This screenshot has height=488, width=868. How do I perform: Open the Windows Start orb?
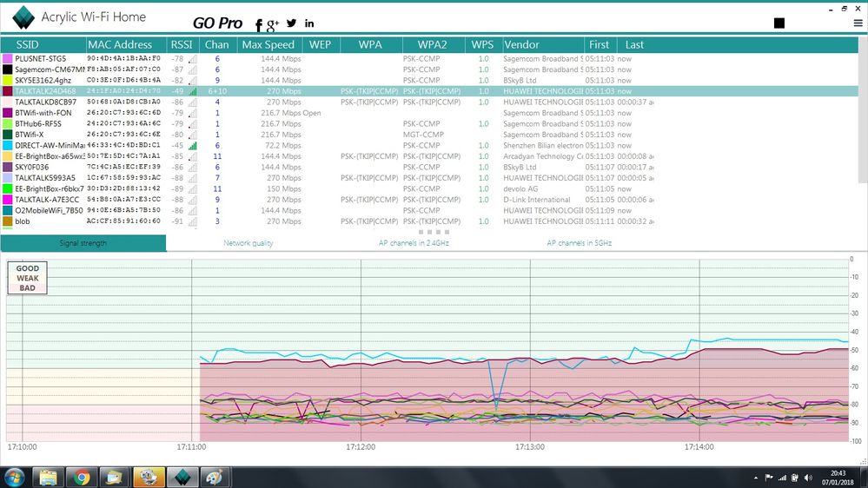(x=15, y=477)
